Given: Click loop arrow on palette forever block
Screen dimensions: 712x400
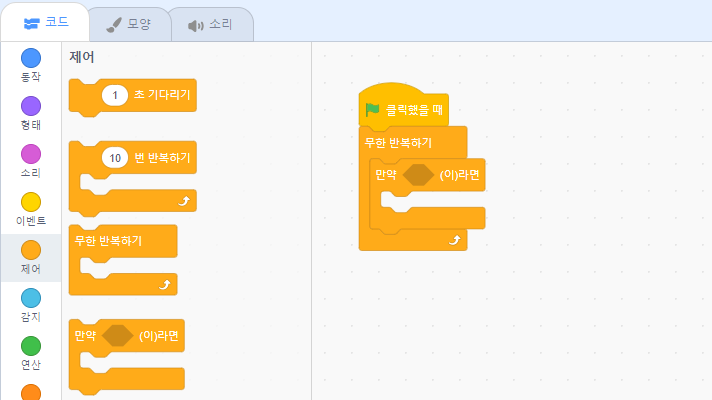Looking at the screenshot, I should click(x=164, y=285).
